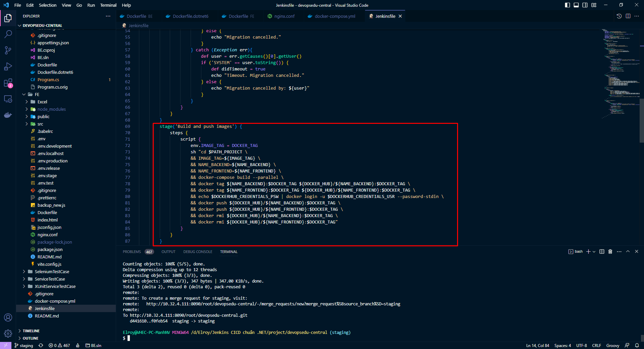Show the Debug Console tab

[x=198, y=252]
